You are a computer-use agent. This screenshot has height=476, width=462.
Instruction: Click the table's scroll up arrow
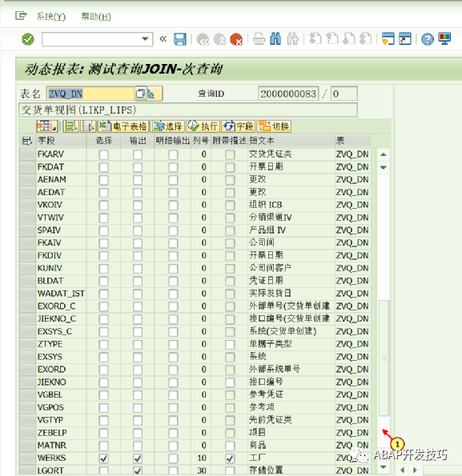pos(384,154)
